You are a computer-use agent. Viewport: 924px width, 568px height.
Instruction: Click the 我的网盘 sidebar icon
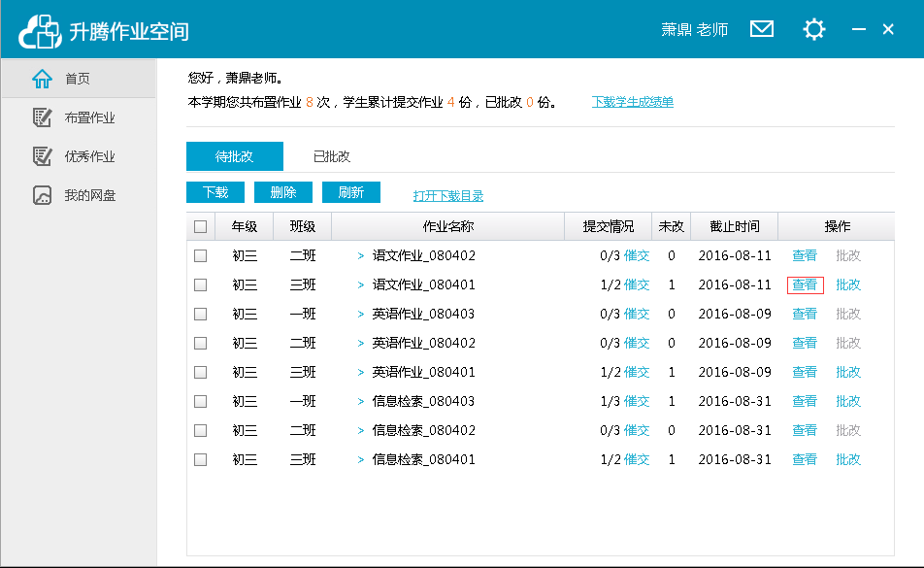click(x=42, y=195)
